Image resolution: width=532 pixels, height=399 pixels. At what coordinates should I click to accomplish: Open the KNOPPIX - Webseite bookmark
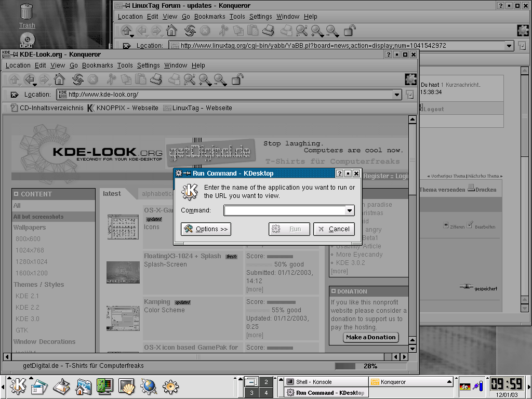123,108
